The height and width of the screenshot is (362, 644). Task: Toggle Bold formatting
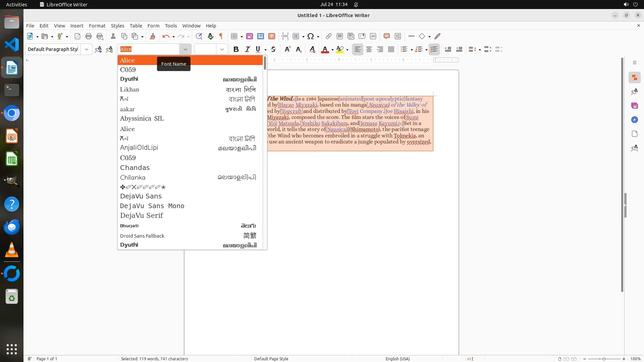point(236,49)
